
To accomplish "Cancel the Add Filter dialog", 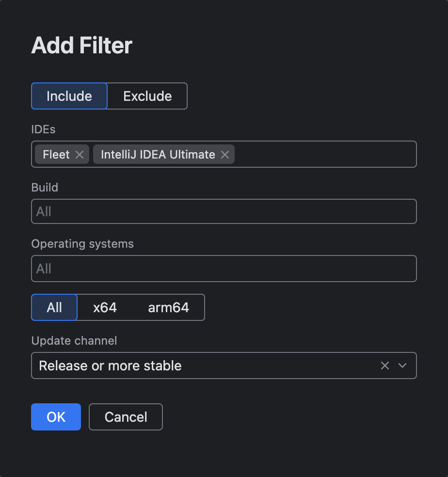I will click(126, 417).
